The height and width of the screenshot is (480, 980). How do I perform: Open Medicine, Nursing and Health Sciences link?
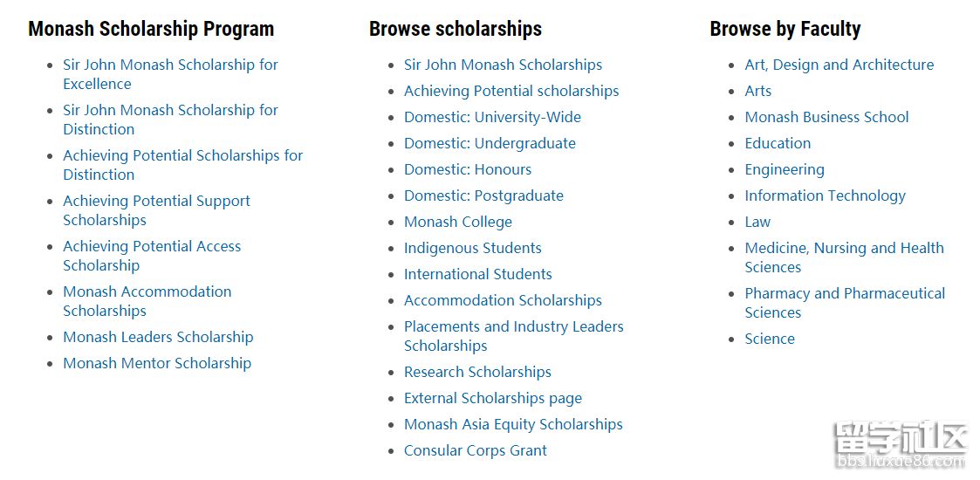click(845, 257)
